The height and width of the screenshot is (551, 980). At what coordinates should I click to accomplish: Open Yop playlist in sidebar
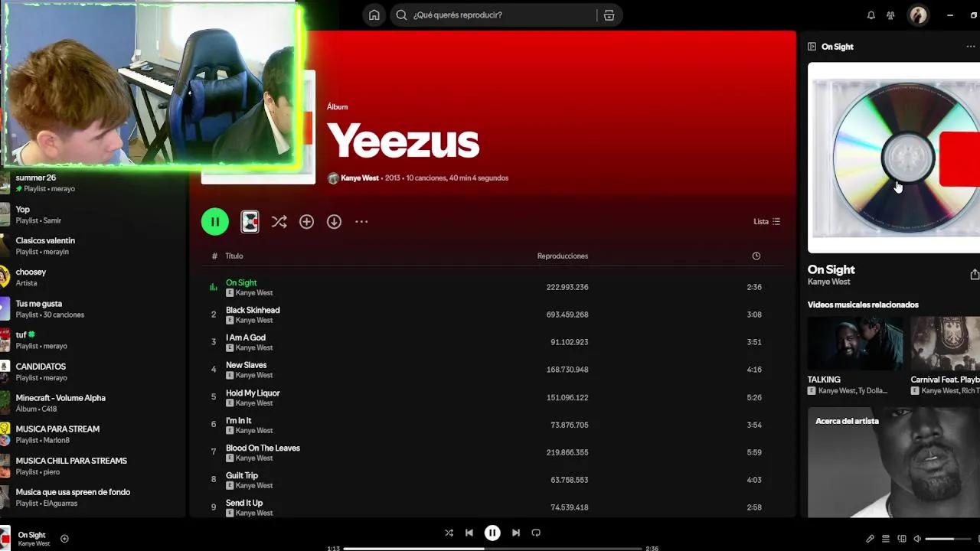pos(92,215)
